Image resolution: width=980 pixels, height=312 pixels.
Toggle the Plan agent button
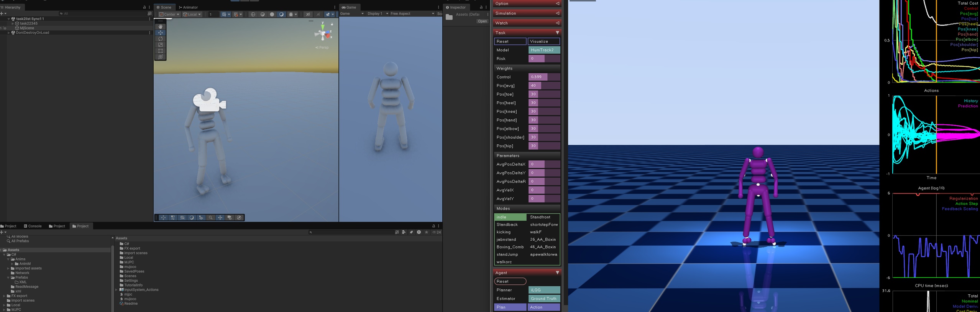pos(510,307)
